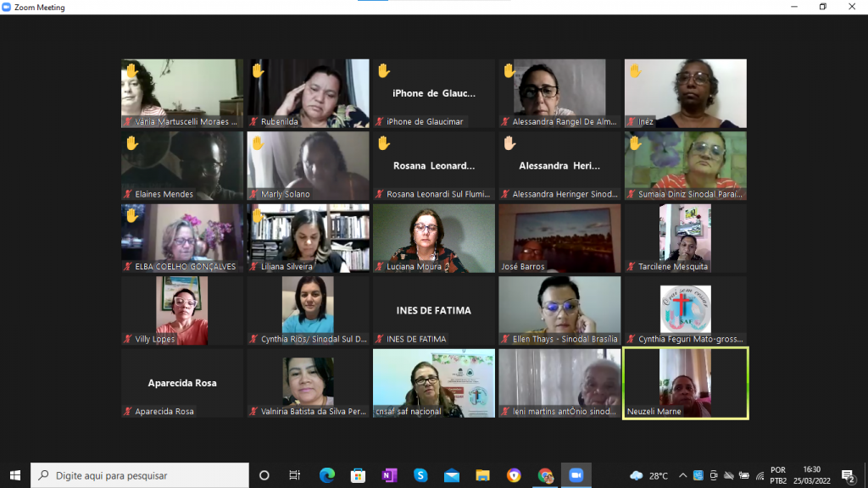Click the 'Digite aqui para pesquisar' search box
Viewport: 868px width, 488px height.
tap(140, 475)
